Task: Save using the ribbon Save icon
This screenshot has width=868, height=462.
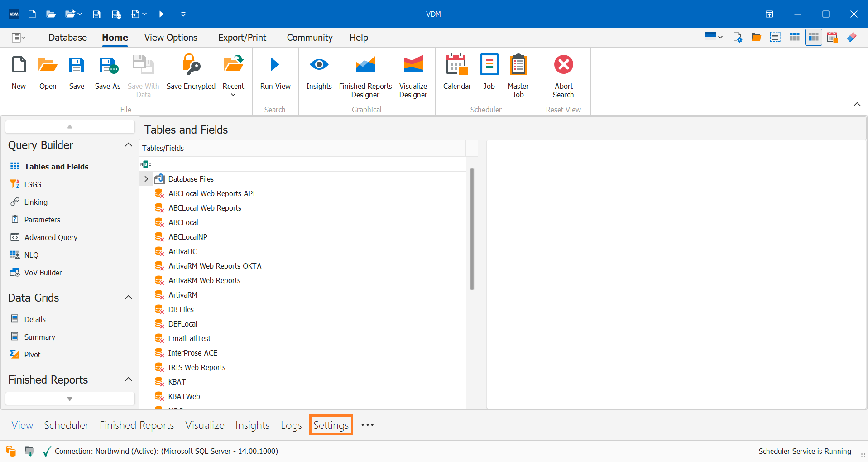Action: tap(77, 72)
